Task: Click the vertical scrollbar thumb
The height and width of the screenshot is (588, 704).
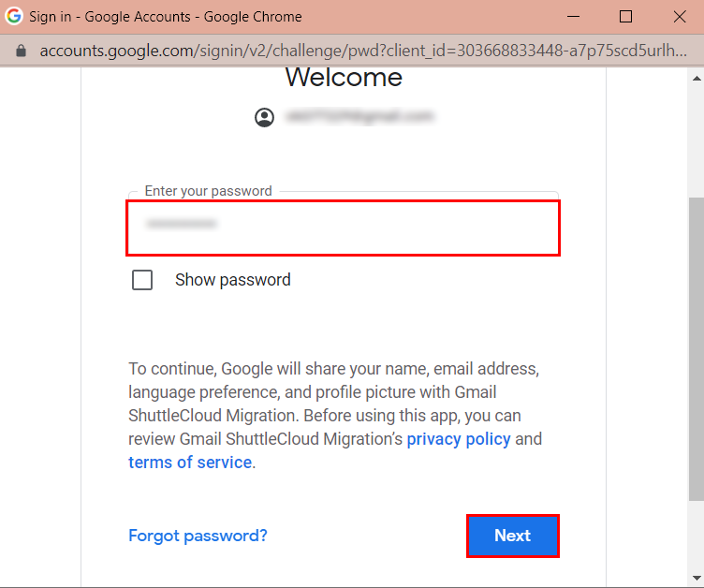Action: (x=695, y=346)
